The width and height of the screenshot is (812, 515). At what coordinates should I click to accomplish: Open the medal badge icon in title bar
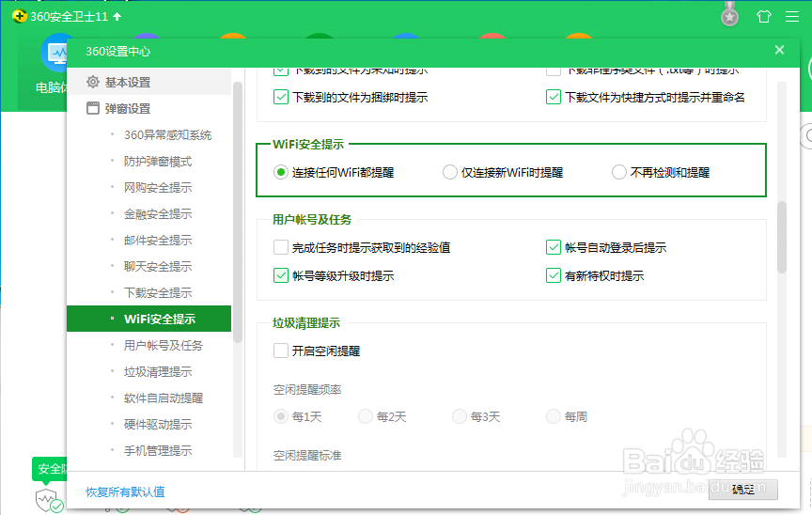pyautogui.click(x=729, y=14)
